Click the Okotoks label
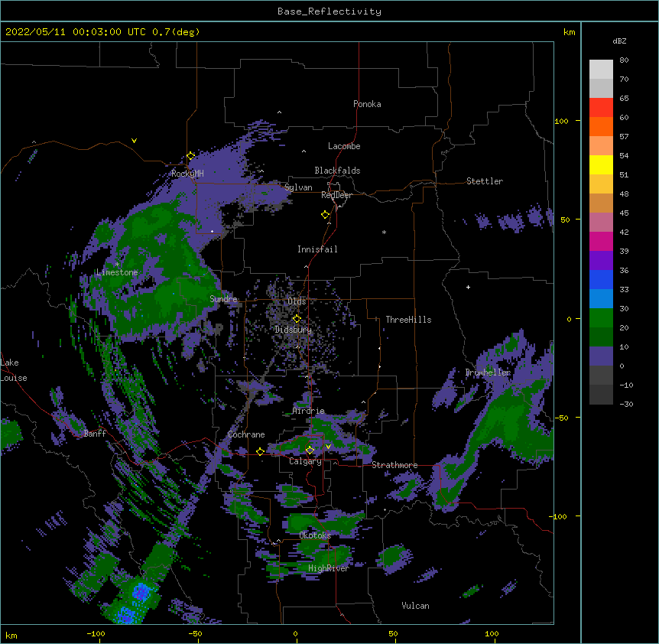The width and height of the screenshot is (659, 644). pyautogui.click(x=315, y=535)
